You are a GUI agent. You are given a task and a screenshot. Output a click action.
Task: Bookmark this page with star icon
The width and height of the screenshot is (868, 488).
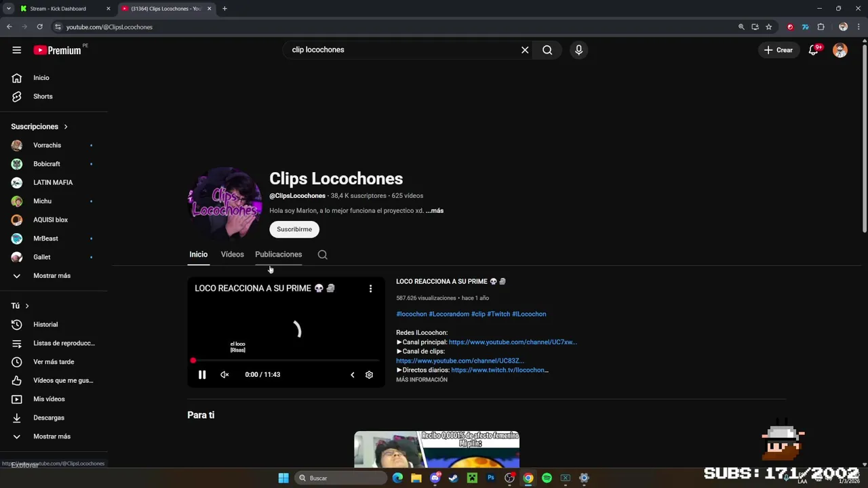coord(768,27)
